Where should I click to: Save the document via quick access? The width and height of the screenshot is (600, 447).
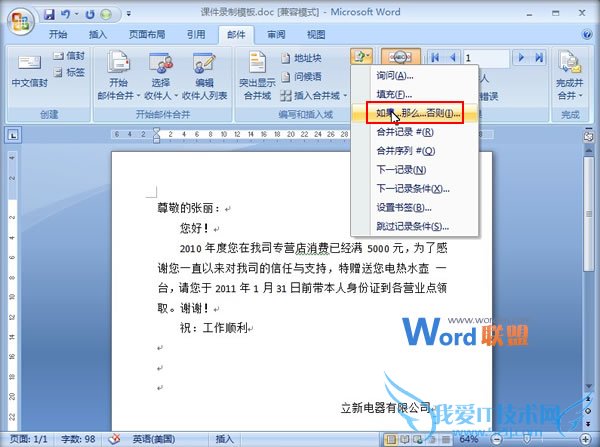click(49, 15)
